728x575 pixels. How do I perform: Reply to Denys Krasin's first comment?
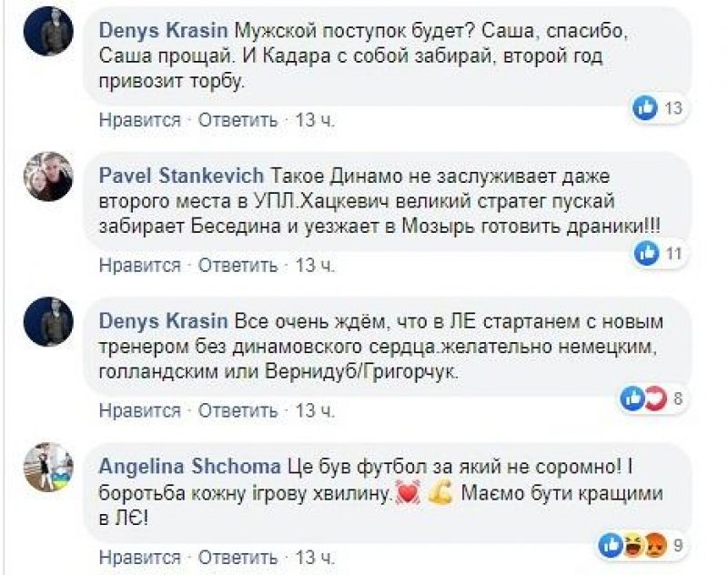click(238, 119)
